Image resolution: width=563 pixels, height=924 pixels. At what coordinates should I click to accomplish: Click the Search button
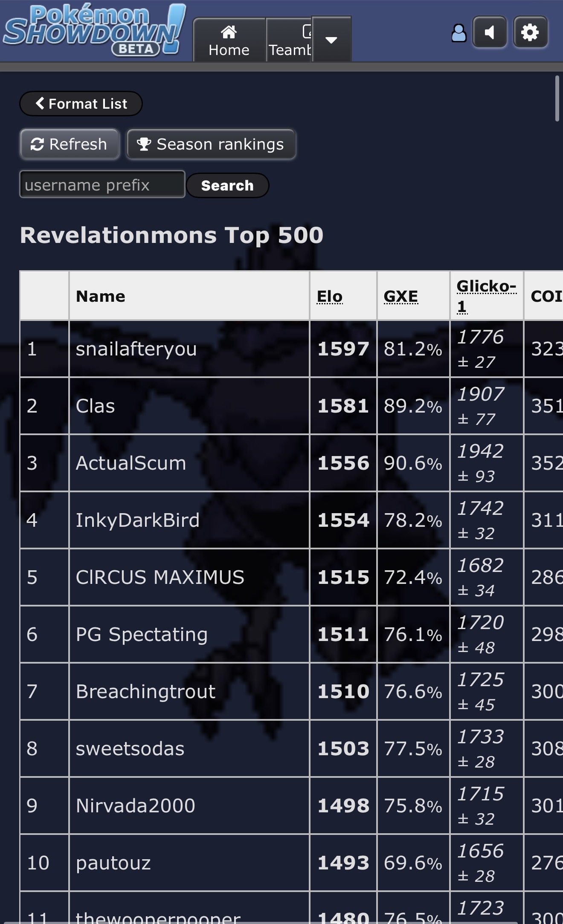click(x=227, y=185)
